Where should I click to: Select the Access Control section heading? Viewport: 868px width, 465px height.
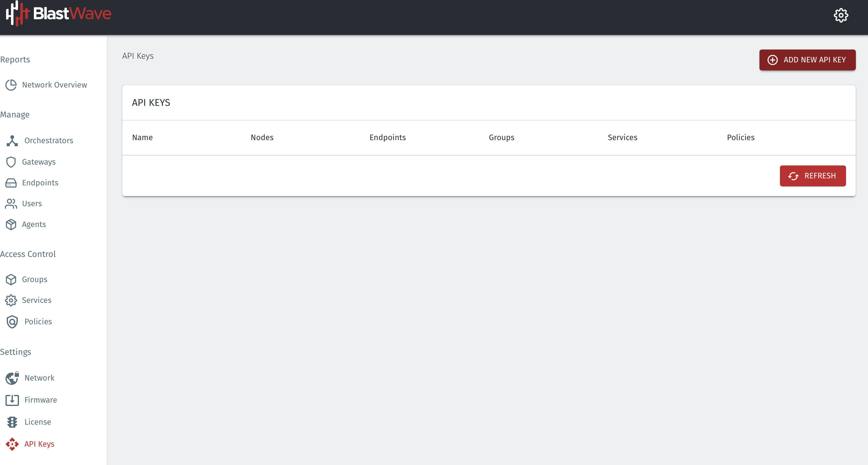pos(28,254)
